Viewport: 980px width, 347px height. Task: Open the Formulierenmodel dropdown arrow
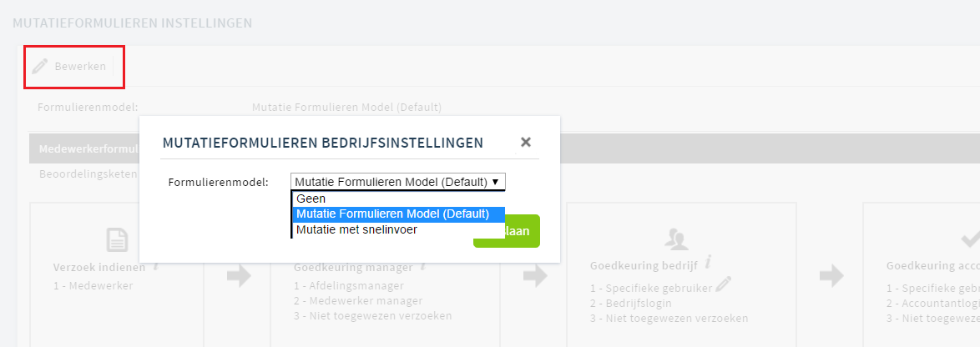(496, 182)
